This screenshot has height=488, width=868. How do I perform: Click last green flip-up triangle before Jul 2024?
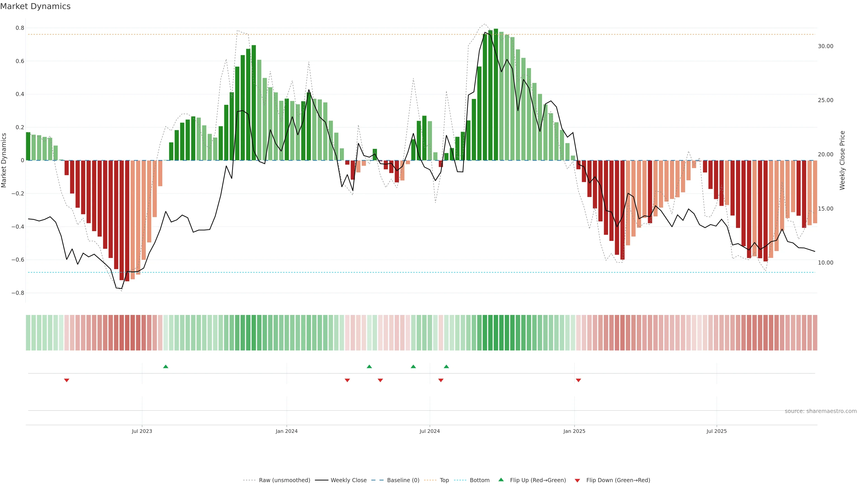(x=413, y=366)
